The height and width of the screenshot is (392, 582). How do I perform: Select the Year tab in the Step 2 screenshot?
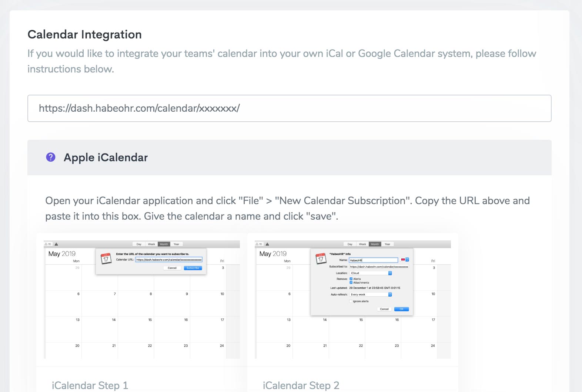(387, 244)
